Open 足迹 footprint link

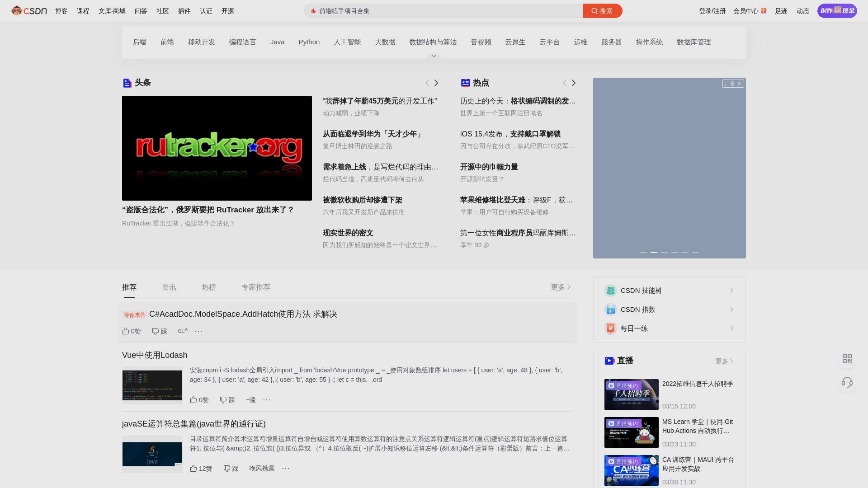[x=781, y=11]
